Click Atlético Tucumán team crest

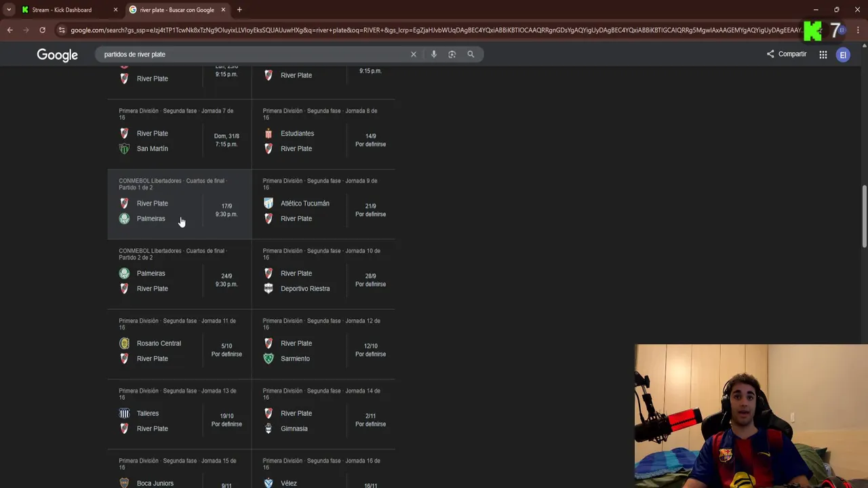tap(269, 203)
